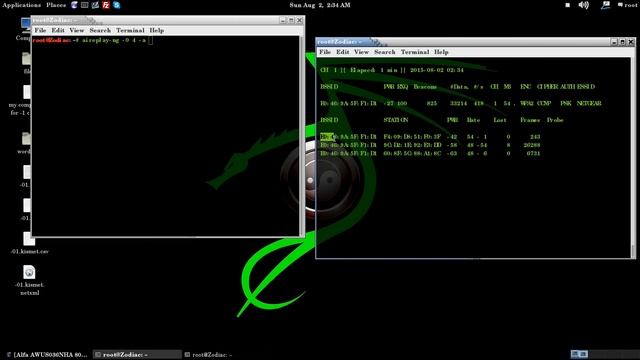Click the blue globe launcher icon in panel
Image resolution: width=640 pixels, height=360 pixels.
117,5
